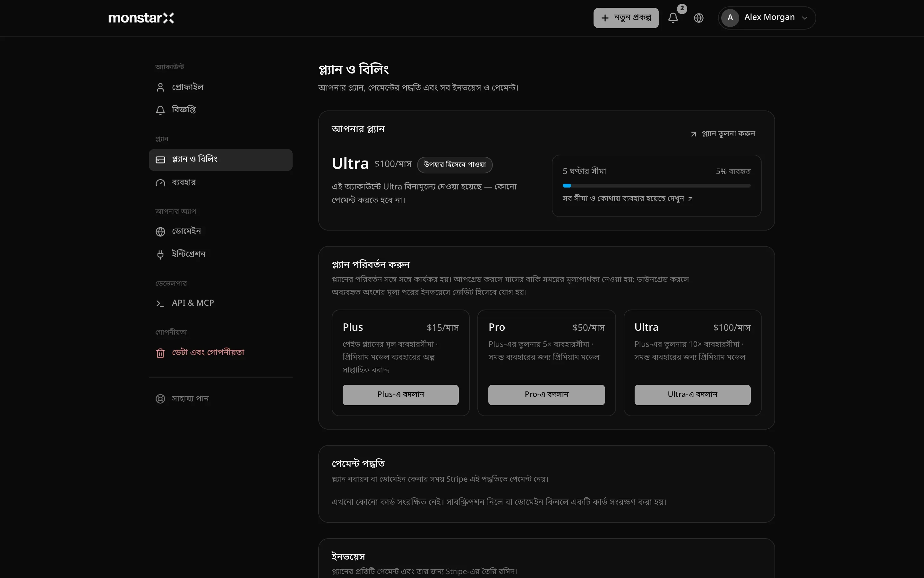Click the terminal icon beside API & MCP
The height and width of the screenshot is (578, 924).
tap(160, 303)
